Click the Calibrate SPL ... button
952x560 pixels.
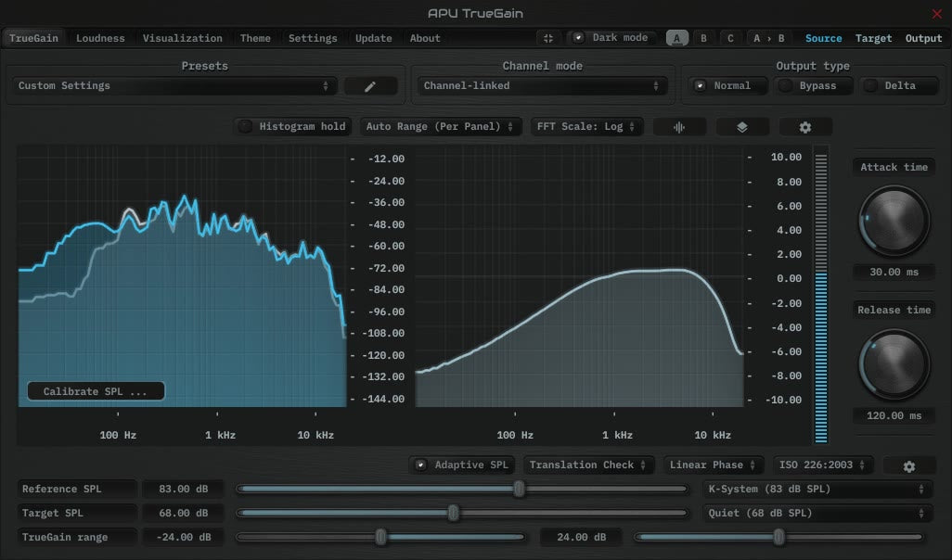tap(96, 391)
